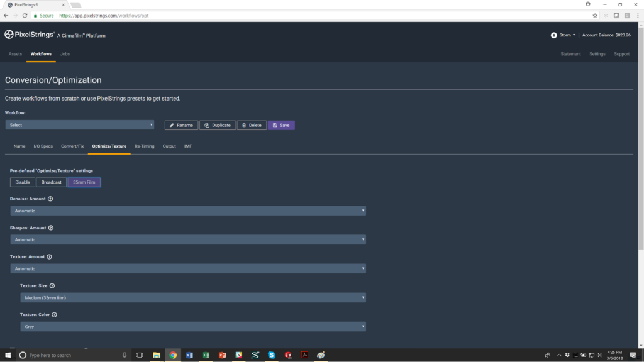Switch to Word in taskbar
644x362 pixels.
189,355
